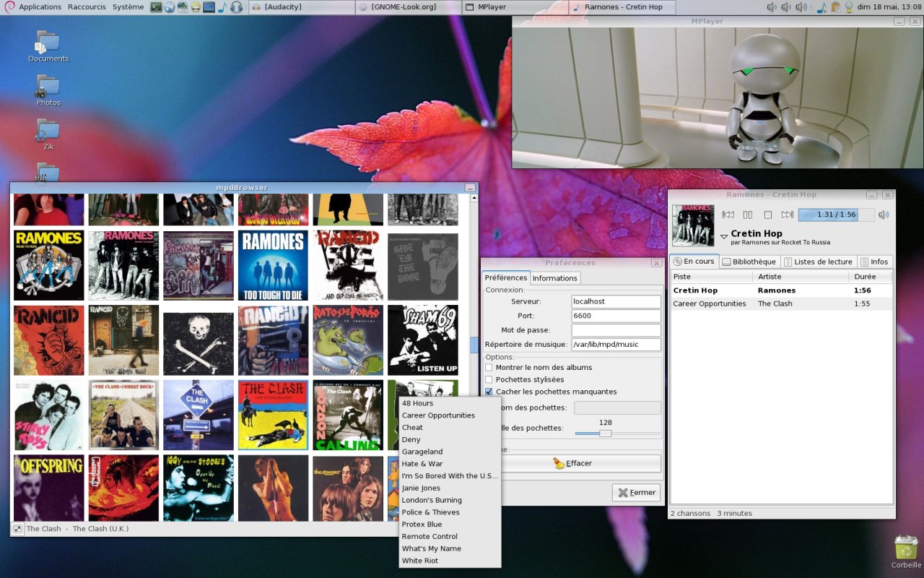Stop playback in the music player
The height and width of the screenshot is (578, 924).
pyautogui.click(x=767, y=215)
